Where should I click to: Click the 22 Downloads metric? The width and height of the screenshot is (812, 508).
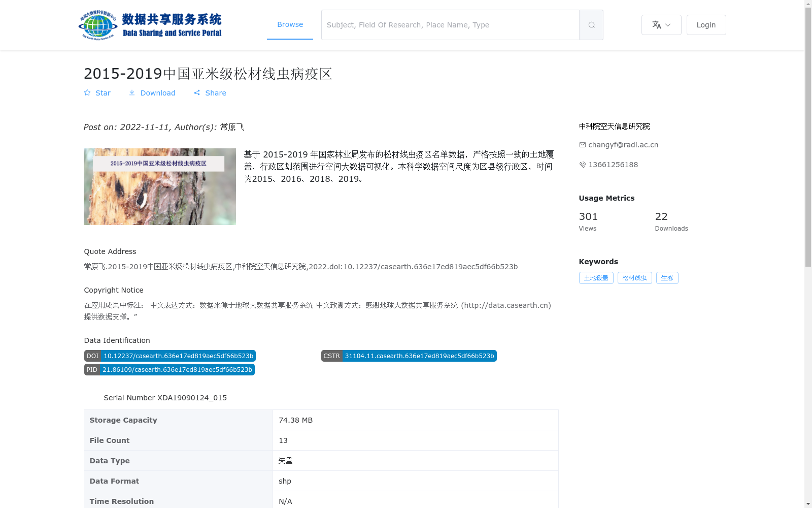671,221
